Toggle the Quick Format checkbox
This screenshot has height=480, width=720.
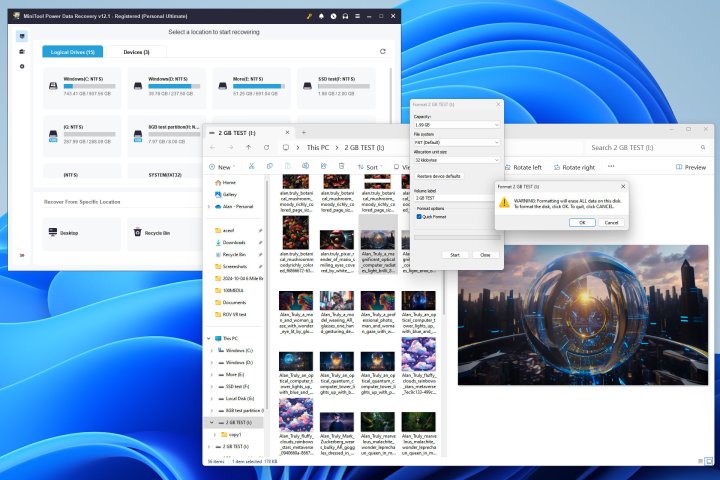click(419, 217)
